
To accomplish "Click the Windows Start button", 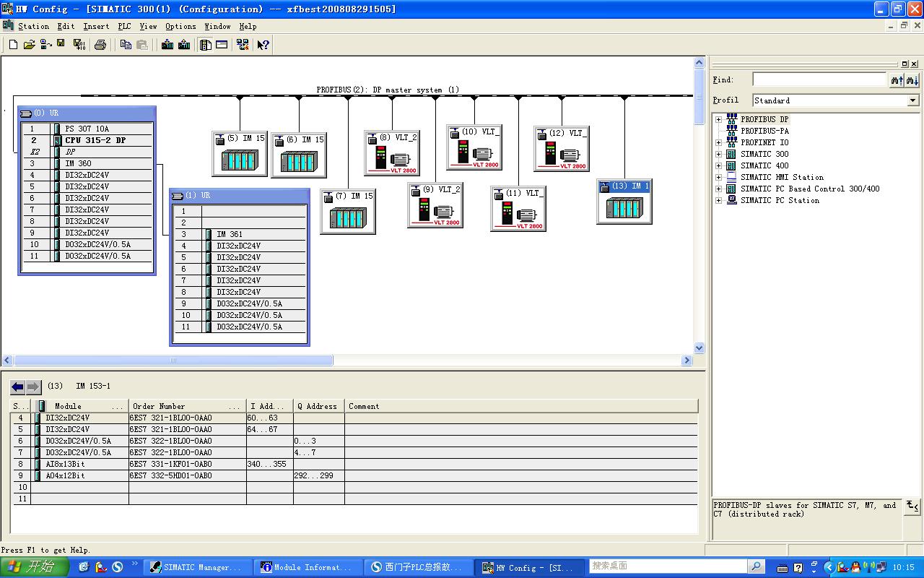I will 34,567.
